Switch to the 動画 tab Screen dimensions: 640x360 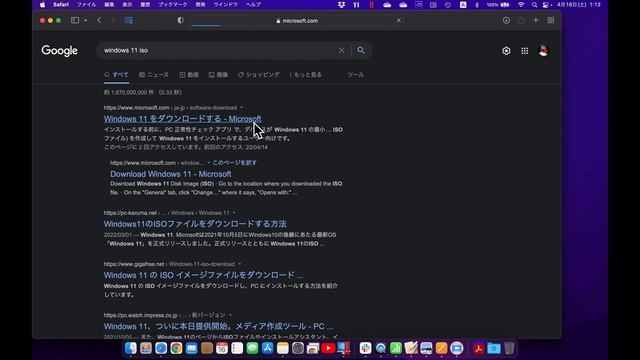pyautogui.click(x=189, y=75)
